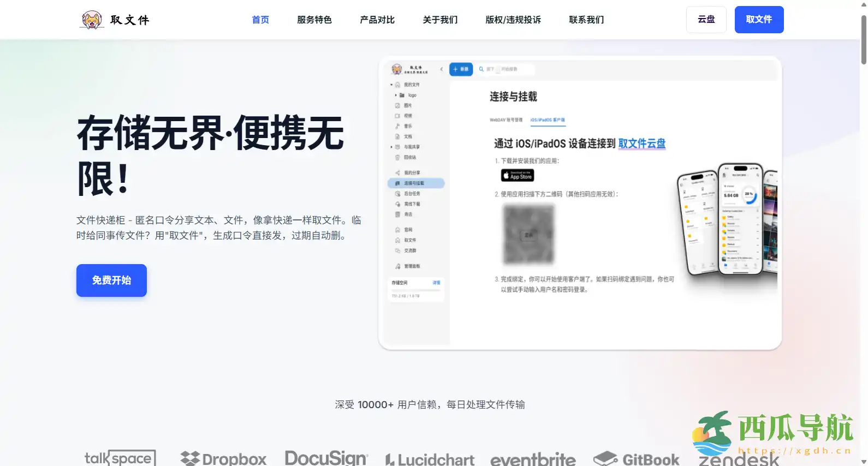Click the 免费开始 button

click(111, 280)
